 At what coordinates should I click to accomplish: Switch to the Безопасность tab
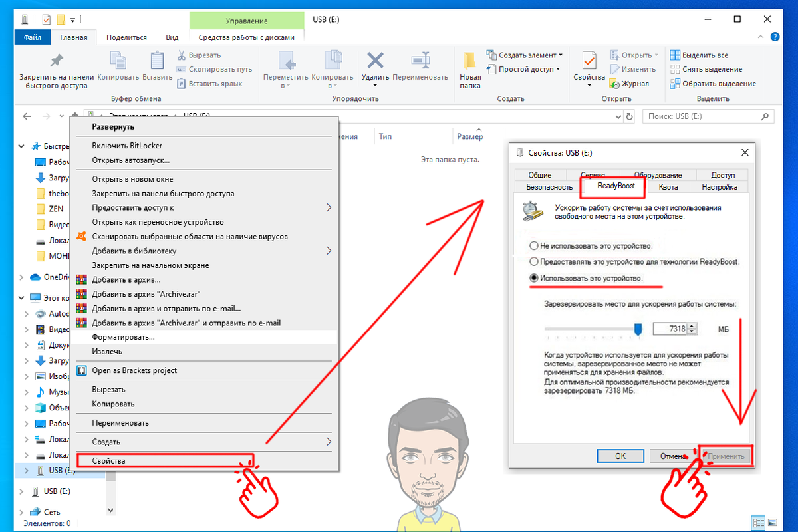tap(549, 187)
